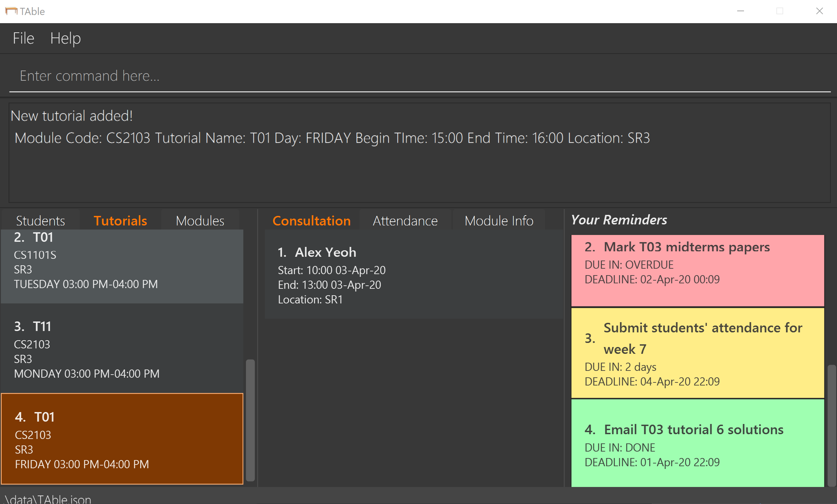Open the Help menu
837x504 pixels.
[65, 38]
